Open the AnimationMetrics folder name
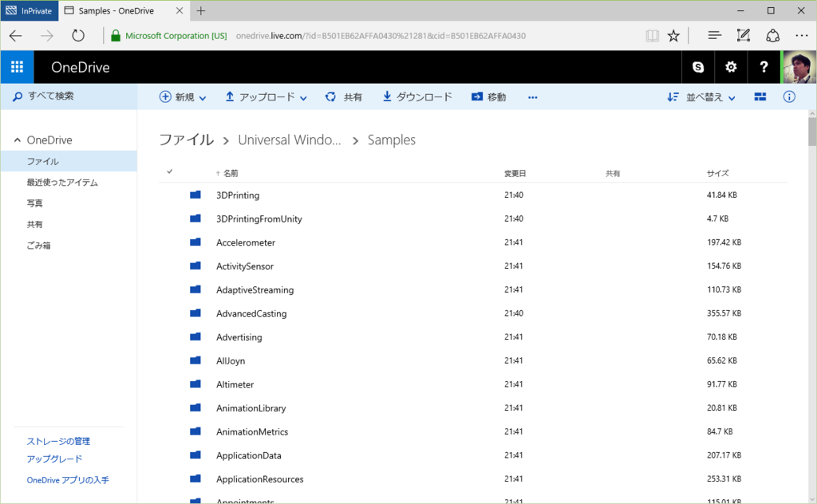Viewport: 817px width, 504px height. point(252,431)
